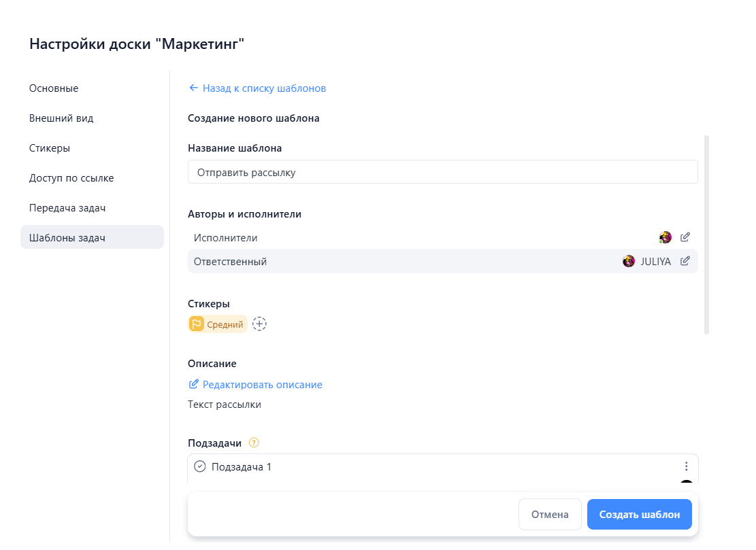Open the three-dot menu on Подзадача 1
The image size is (756, 550).
(x=685, y=466)
